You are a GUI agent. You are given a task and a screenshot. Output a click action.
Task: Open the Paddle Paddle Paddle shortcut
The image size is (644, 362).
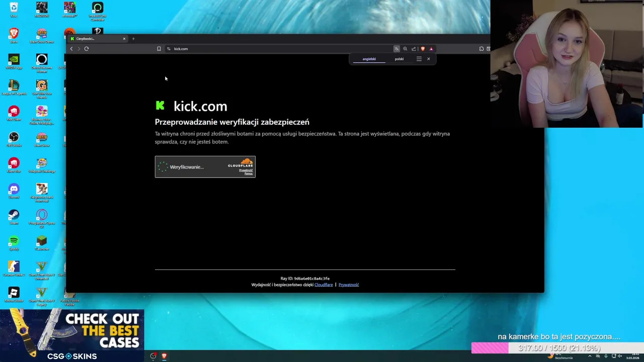(x=69, y=297)
